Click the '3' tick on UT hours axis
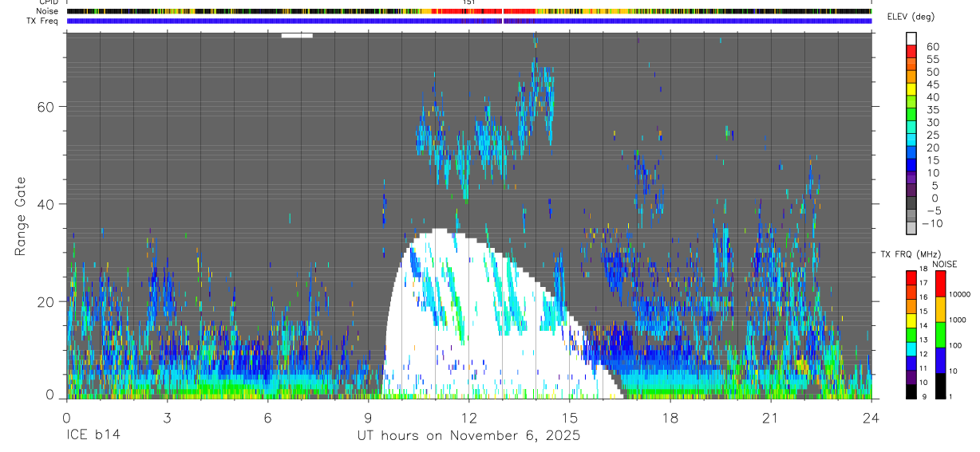 coord(167,418)
